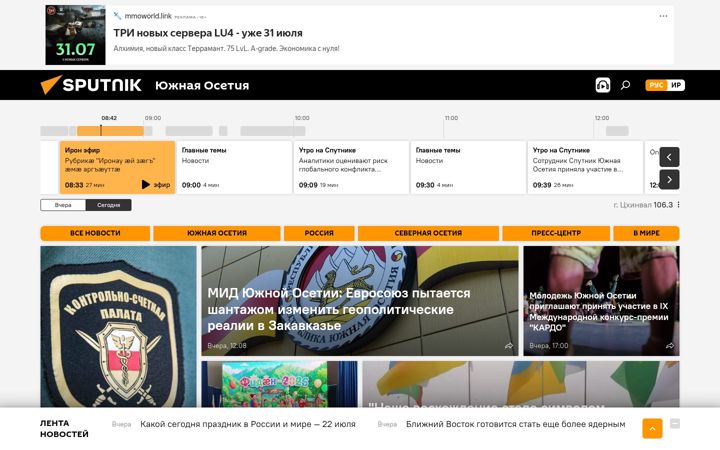The image size is (720, 450).
Task: Open the ПРЕСС-ЦЕНТР section
Action: click(x=556, y=233)
